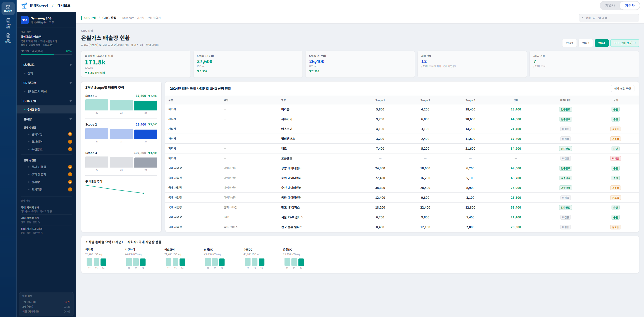Switch to 계열사 view
The width and height of the screenshot is (644, 317).
coord(610,6)
